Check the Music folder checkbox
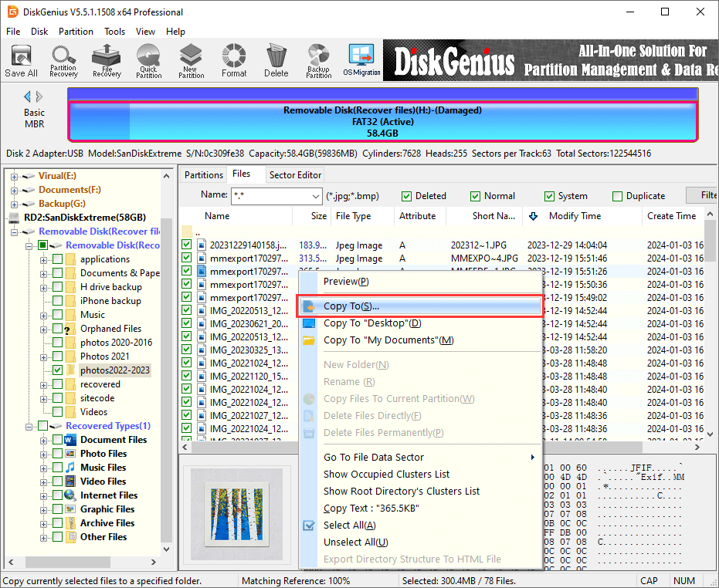This screenshot has height=588, width=719. pos(57,315)
